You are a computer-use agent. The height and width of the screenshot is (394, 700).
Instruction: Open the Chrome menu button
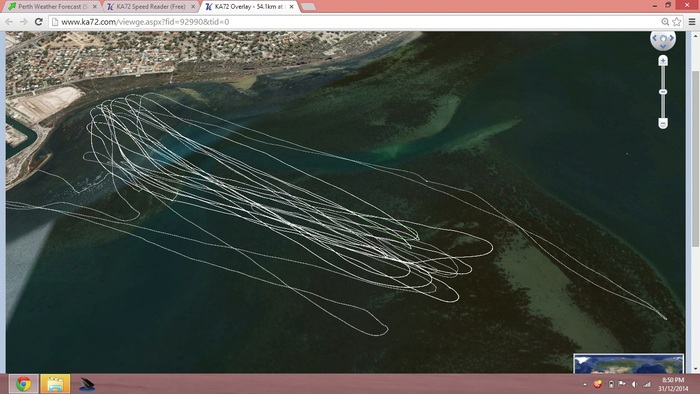click(x=692, y=22)
